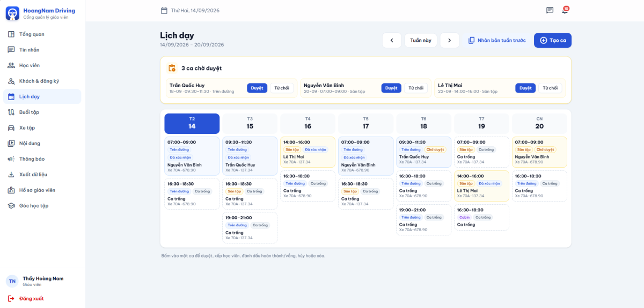Click the Hồ sơ giáo viên badge icon
This screenshot has height=308, width=644.
11,190
